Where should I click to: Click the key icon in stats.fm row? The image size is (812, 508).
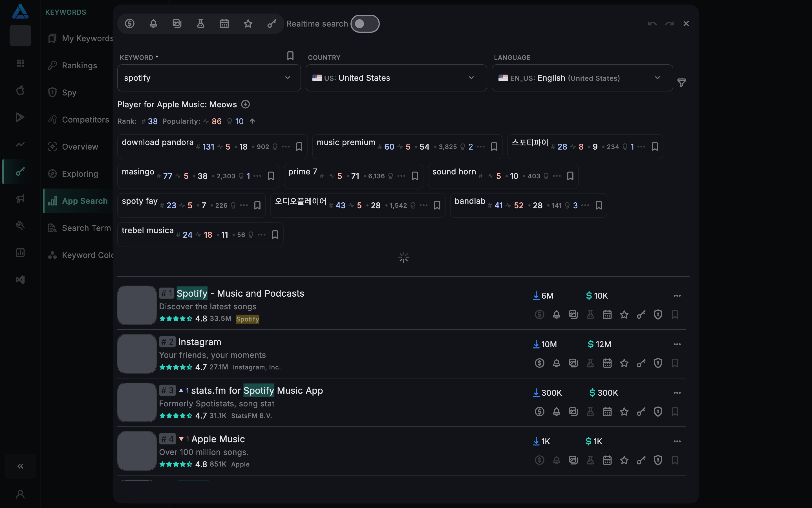point(641,411)
